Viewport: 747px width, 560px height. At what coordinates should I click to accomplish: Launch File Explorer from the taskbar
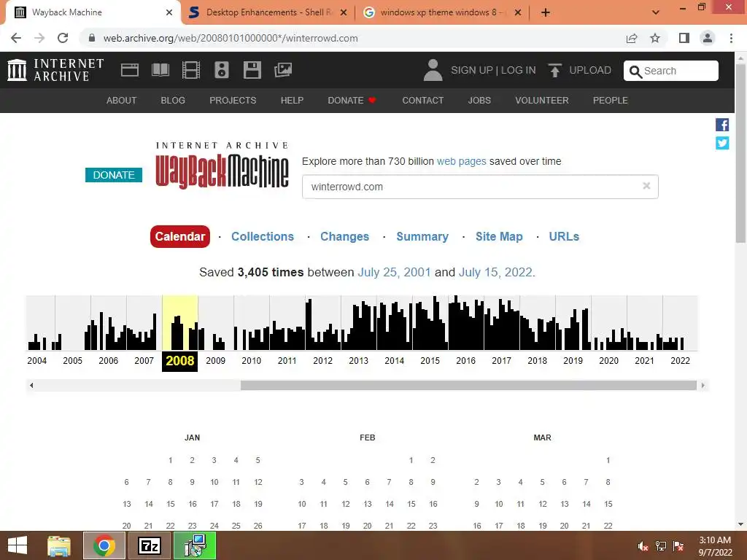pyautogui.click(x=59, y=545)
